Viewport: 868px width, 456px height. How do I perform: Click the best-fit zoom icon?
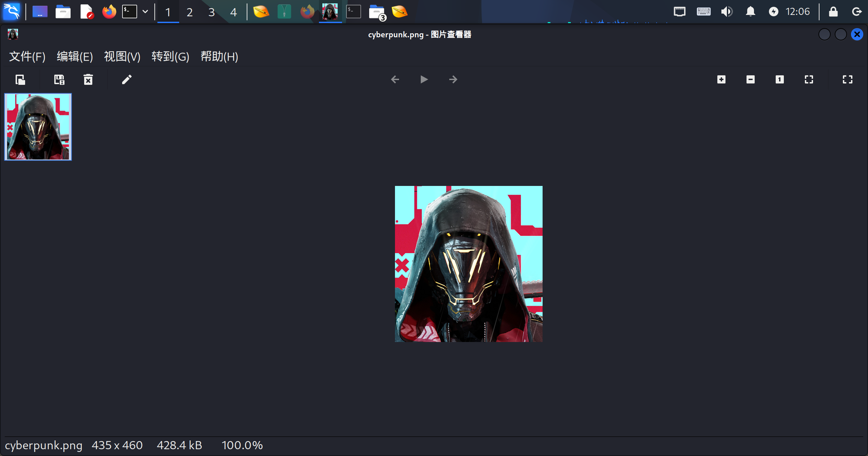point(809,80)
